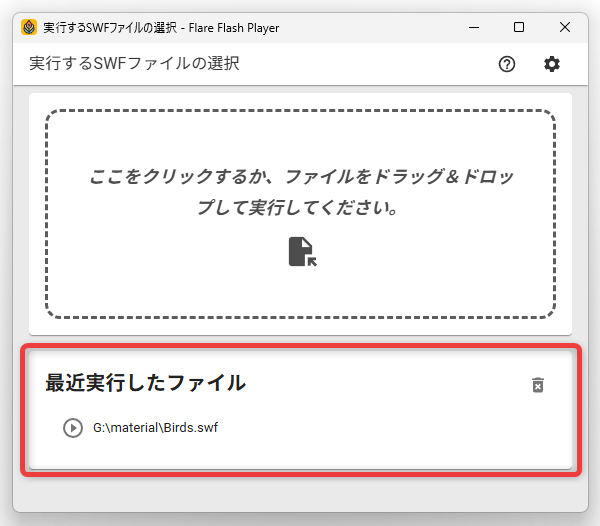Play the recent file Birds.swf
Screen dimensions: 600x526
[73, 428]
